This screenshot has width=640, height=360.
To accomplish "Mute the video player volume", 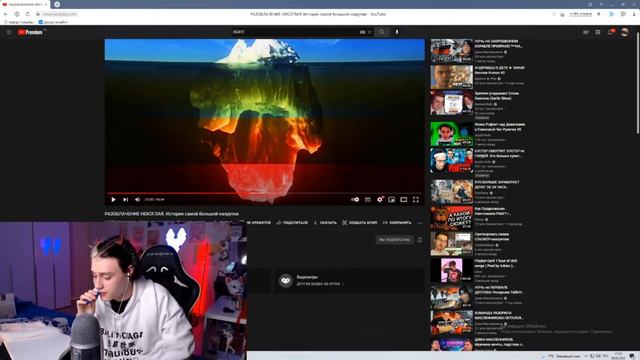I will point(138,200).
